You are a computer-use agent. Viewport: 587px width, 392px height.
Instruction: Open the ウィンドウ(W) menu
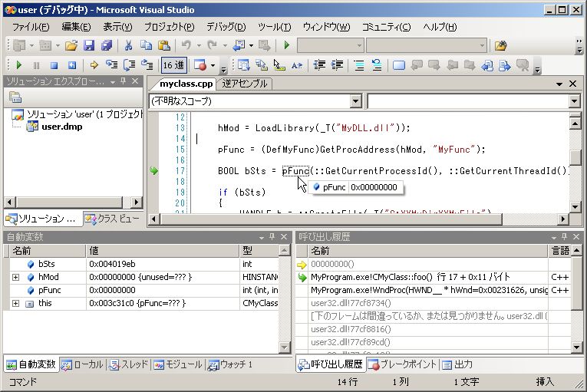326,27
